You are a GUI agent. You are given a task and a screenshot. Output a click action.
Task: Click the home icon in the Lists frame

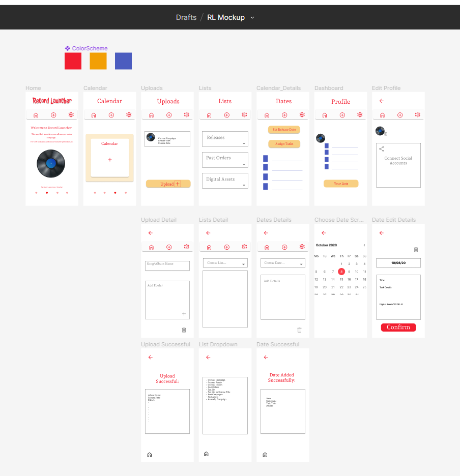[209, 115]
